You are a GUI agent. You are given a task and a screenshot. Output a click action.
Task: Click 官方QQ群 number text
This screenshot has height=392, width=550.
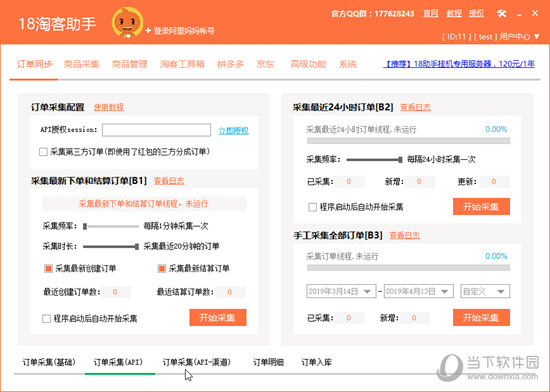[373, 14]
